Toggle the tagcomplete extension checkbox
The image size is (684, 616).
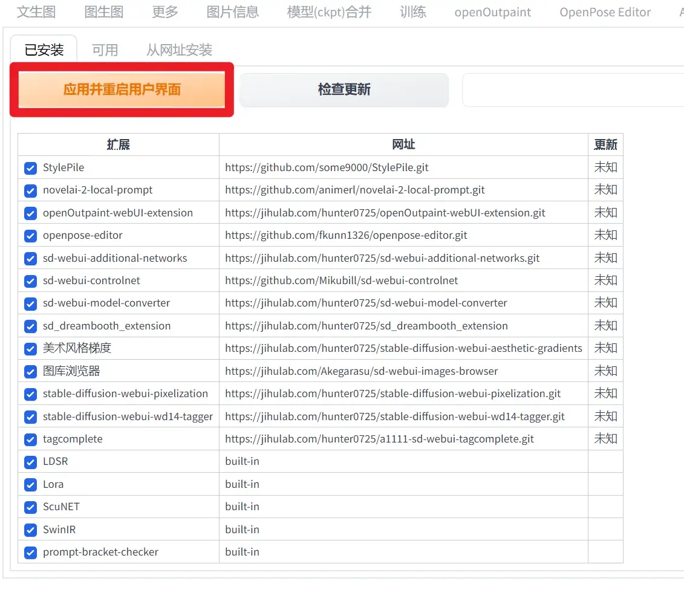click(30, 439)
